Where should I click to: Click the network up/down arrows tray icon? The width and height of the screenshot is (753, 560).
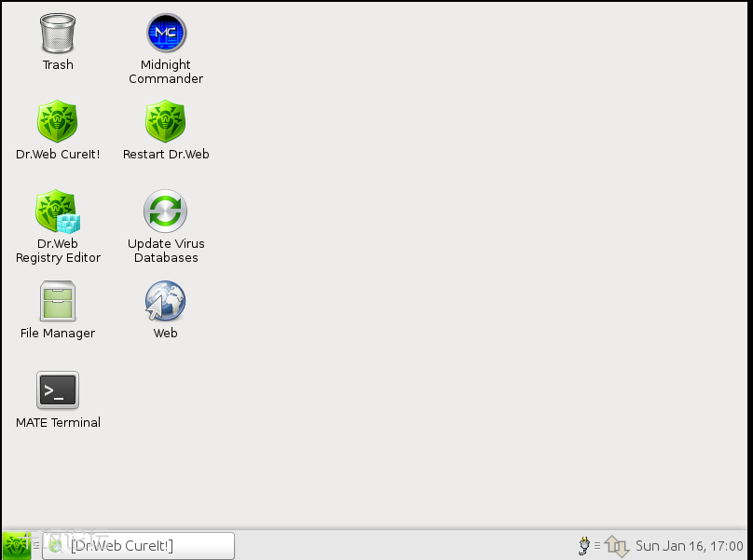click(x=617, y=545)
